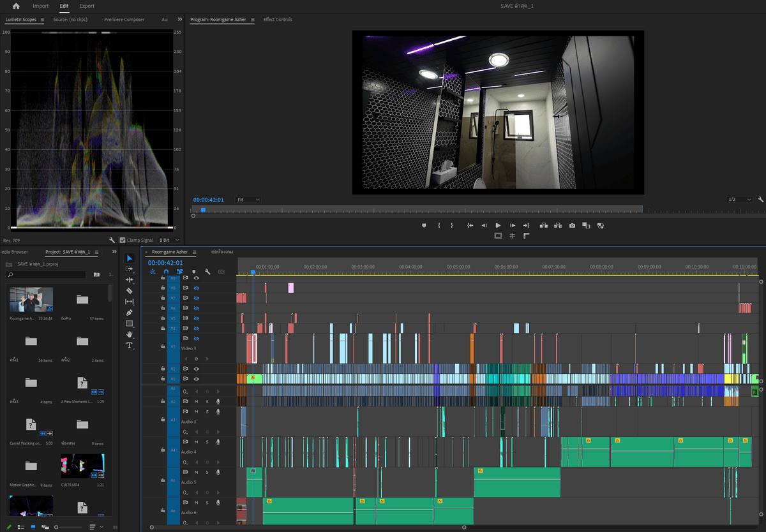Screen dimensions: 766x532
Task: Select the Track Select Forward tool
Action: (130, 269)
